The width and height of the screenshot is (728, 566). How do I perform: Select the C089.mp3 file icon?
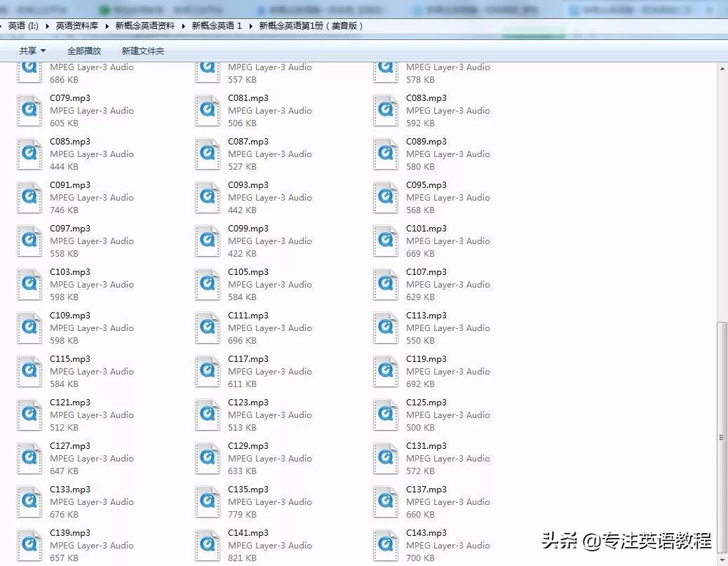[385, 154]
